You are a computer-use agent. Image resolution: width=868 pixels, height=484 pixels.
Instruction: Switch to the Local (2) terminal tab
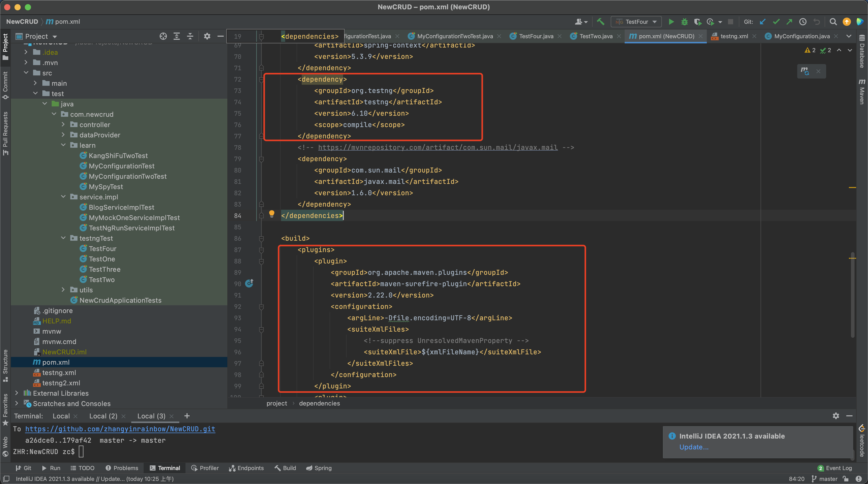[x=103, y=416]
